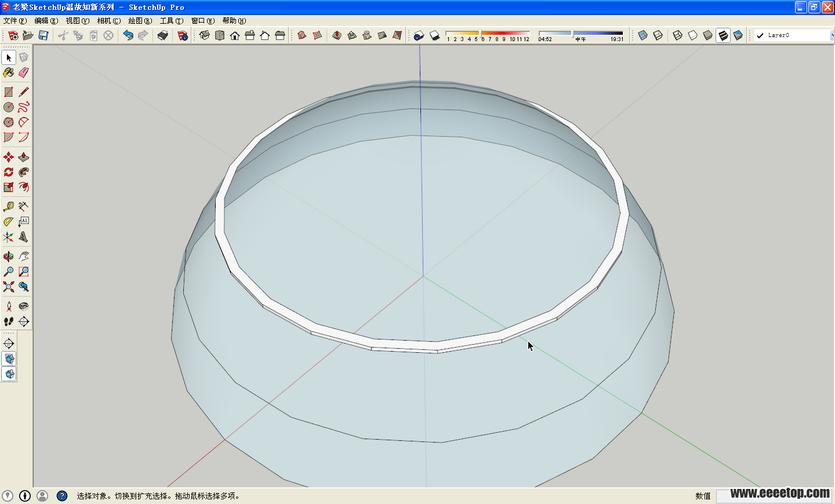Open the 窗口 (Window) menu

202,21
